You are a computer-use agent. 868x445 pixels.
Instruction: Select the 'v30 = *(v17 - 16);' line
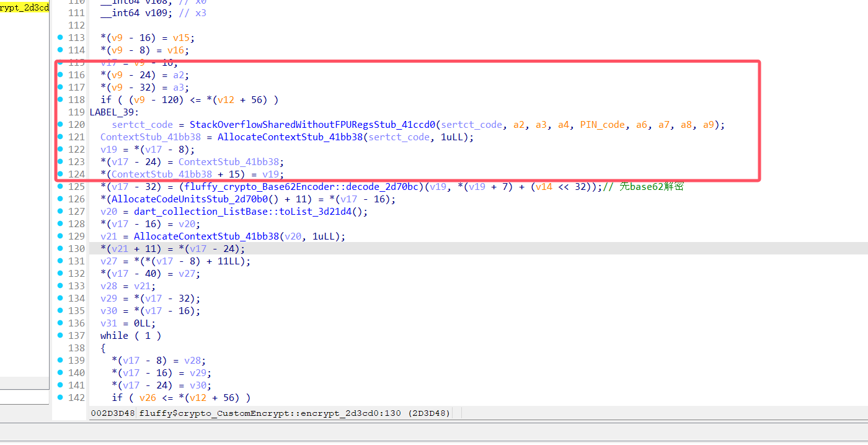151,311
